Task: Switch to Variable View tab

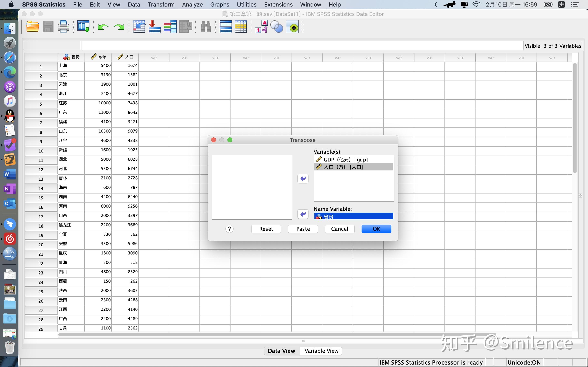Action: (x=321, y=351)
